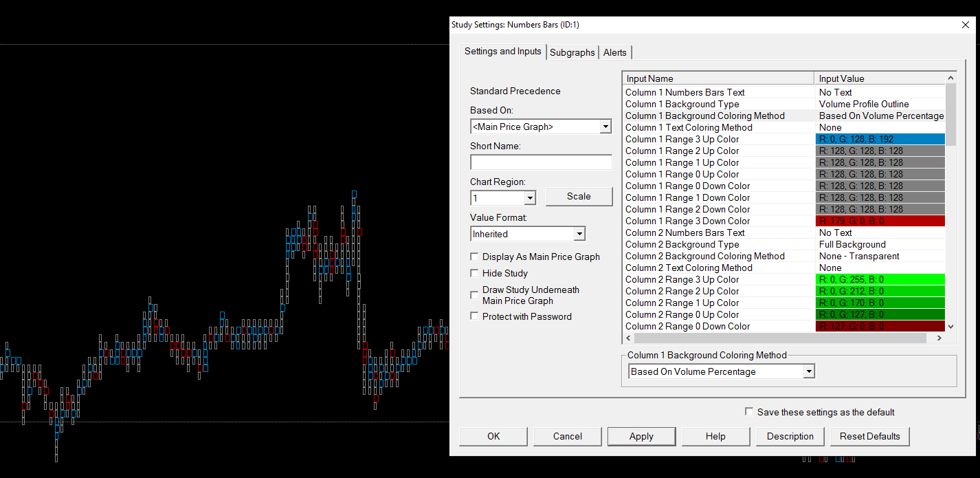Click horizontal scrollbar right arrow
Image resolution: width=980 pixels, height=478 pixels.
click(939, 338)
